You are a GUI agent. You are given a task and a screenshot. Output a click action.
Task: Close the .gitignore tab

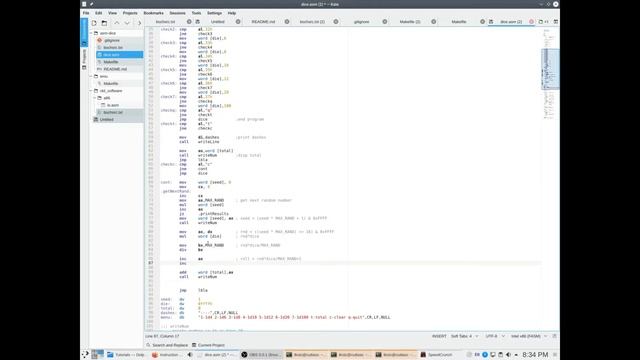(385, 22)
